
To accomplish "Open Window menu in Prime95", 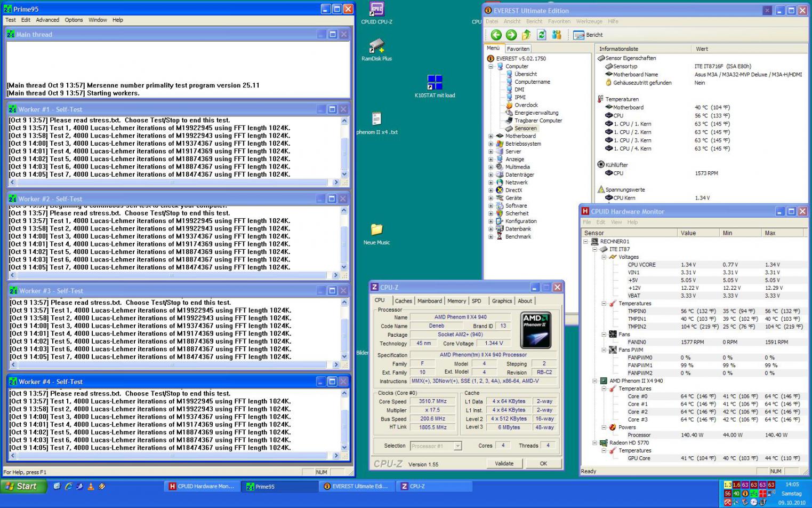I will pyautogui.click(x=98, y=20).
